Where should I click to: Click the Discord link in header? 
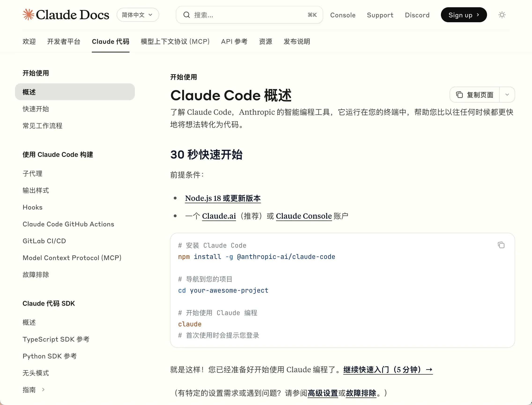click(x=417, y=15)
